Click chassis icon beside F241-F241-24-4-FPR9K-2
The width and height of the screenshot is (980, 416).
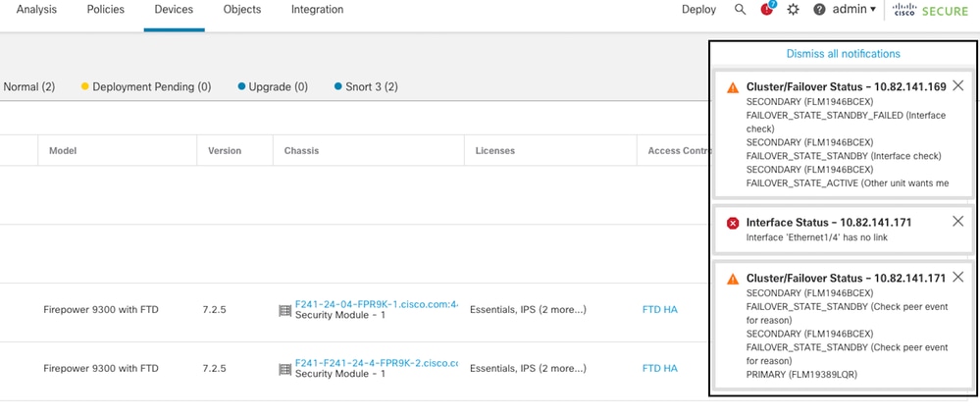click(285, 369)
